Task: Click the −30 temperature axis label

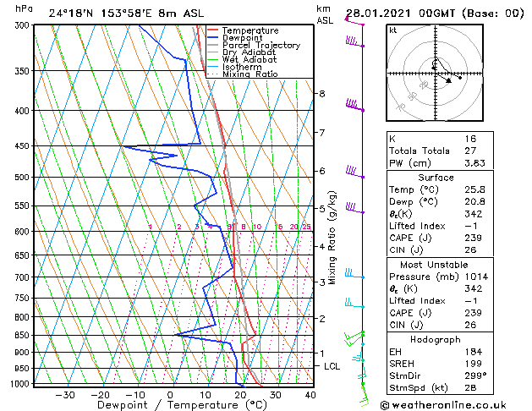Action: (x=65, y=396)
